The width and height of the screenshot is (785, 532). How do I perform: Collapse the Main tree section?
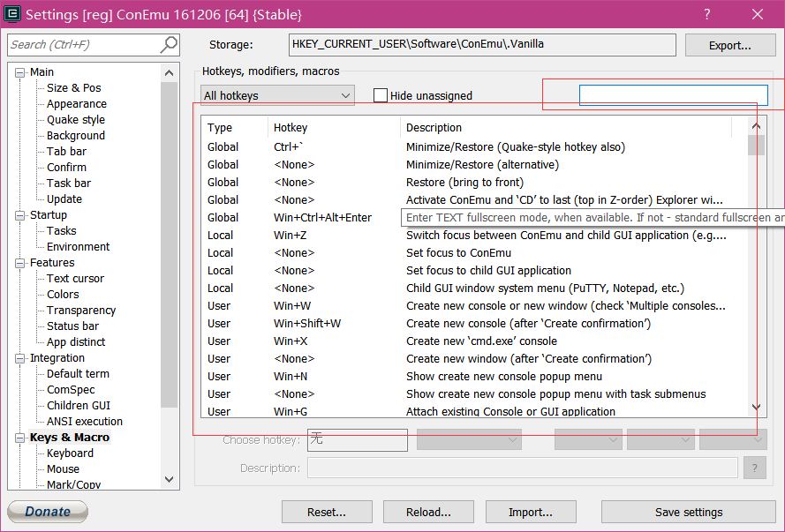[x=20, y=72]
